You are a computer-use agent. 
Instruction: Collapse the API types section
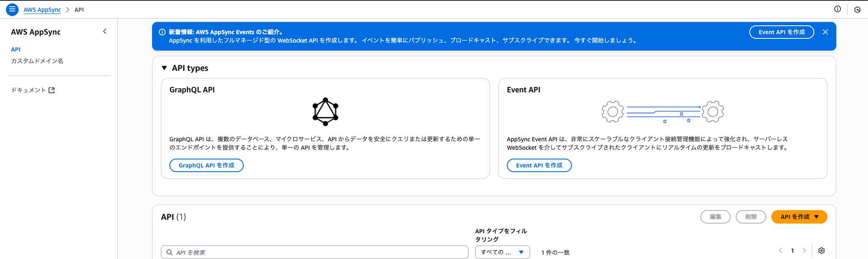point(164,68)
